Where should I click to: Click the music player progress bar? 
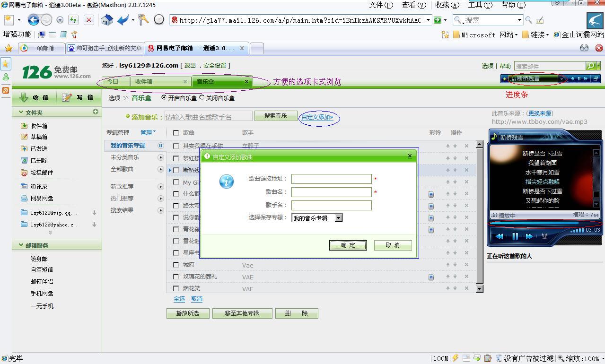[544, 223]
